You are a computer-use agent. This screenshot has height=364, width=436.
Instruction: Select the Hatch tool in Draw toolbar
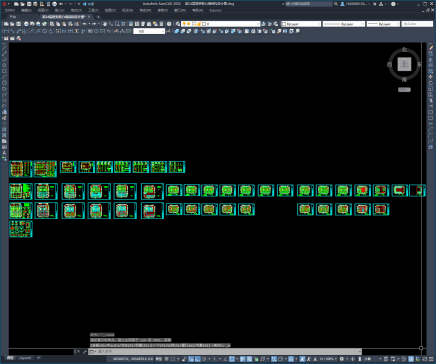[4, 129]
